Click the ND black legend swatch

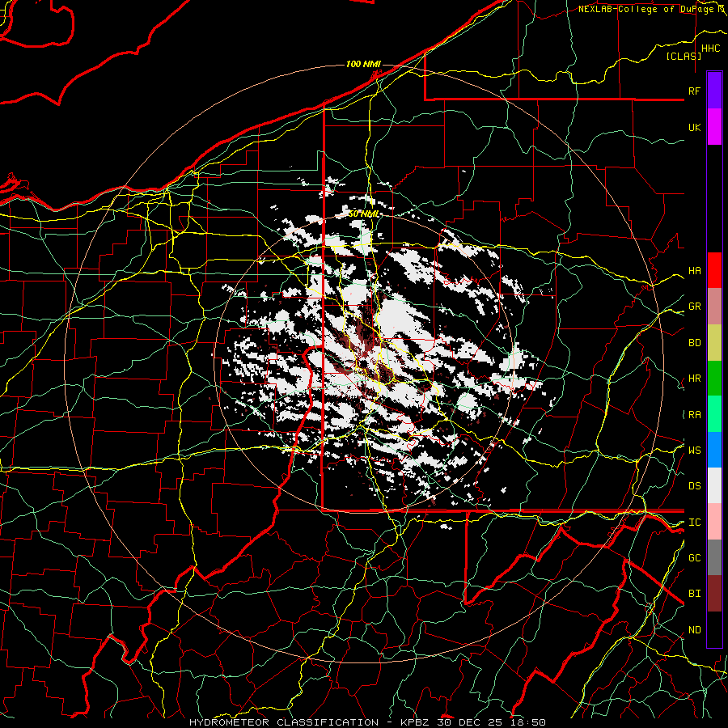tap(714, 629)
